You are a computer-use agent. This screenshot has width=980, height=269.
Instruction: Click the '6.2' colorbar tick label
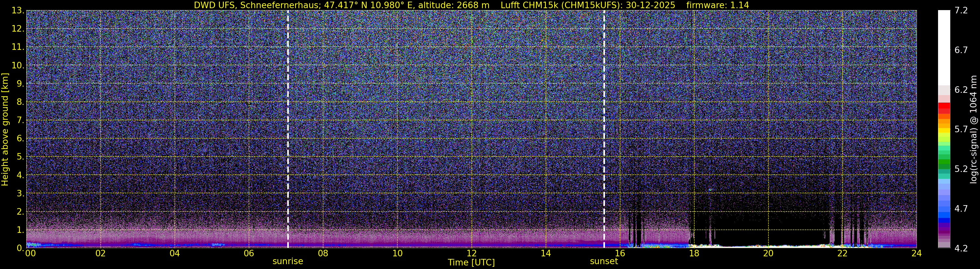click(x=961, y=90)
